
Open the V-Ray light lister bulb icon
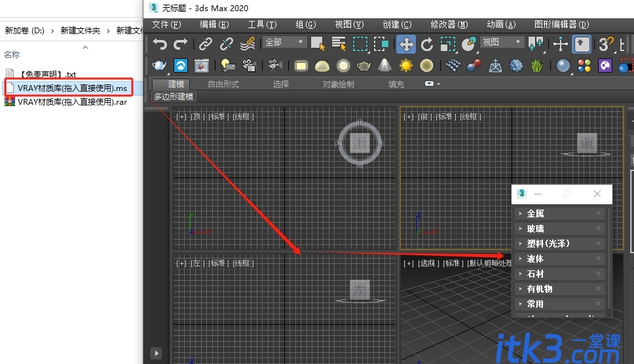228,65
